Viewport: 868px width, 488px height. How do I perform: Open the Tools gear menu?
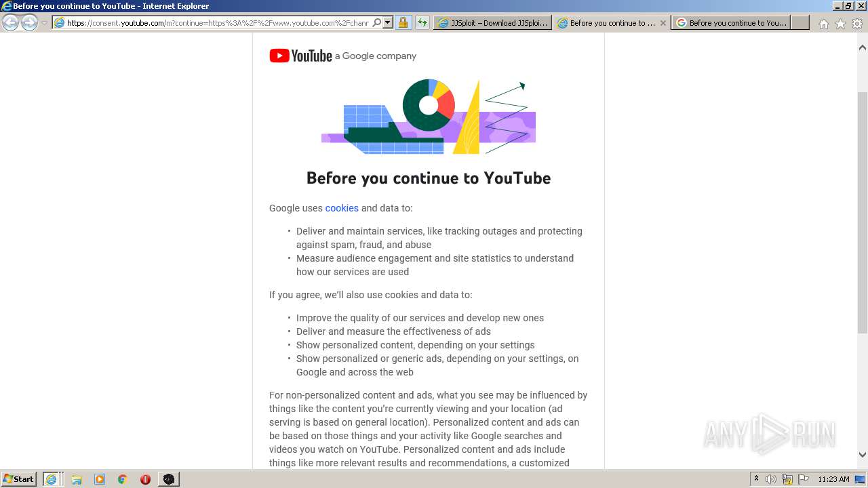857,24
